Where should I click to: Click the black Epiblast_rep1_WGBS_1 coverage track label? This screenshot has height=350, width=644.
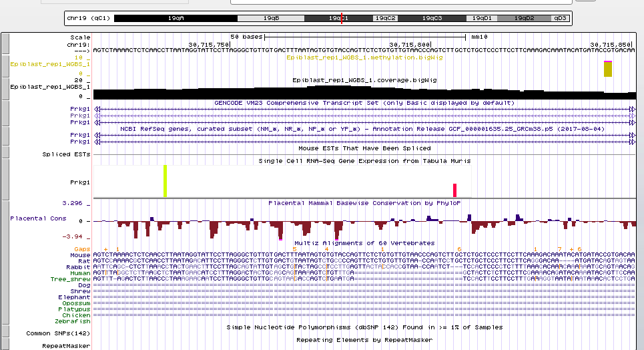pos(50,87)
